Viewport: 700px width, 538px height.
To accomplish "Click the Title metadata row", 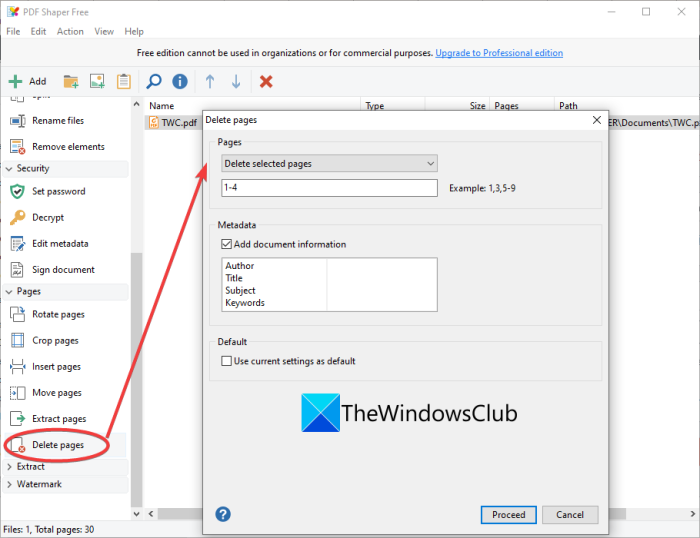I will point(329,278).
